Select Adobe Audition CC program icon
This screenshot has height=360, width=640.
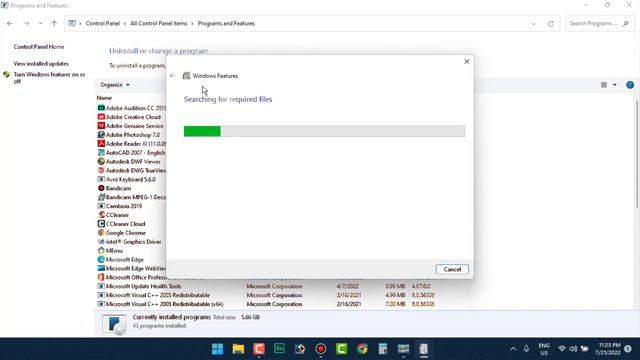pos(101,108)
